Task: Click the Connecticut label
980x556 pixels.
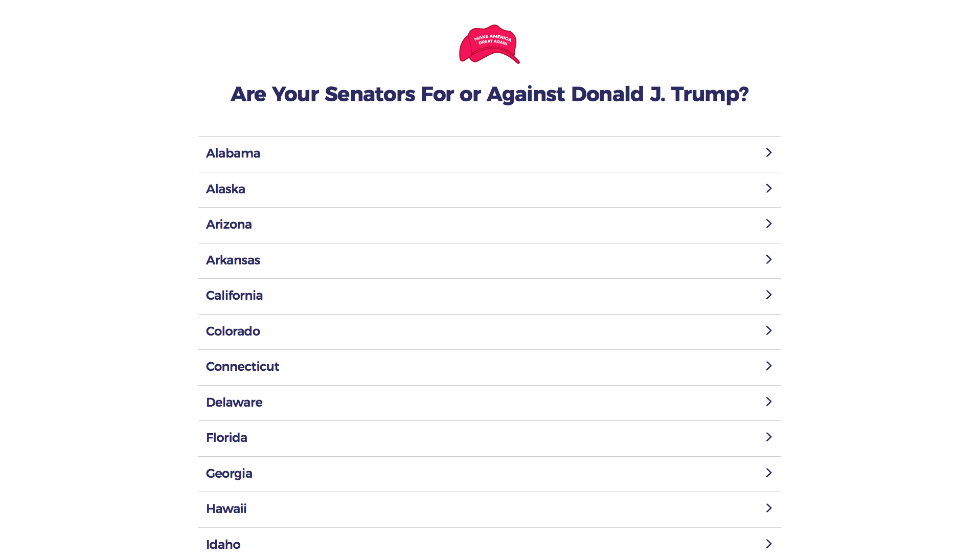Action: 242,367
